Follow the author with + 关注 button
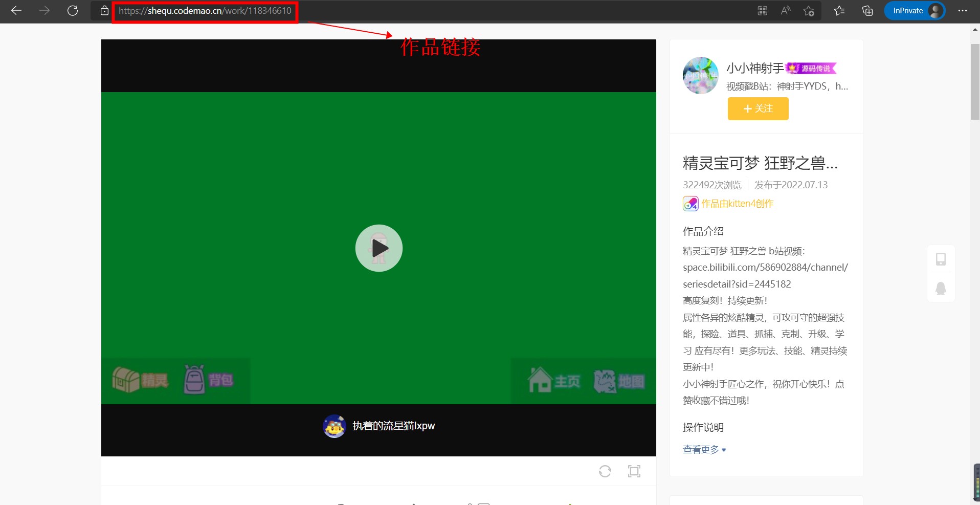980x505 pixels. click(758, 108)
